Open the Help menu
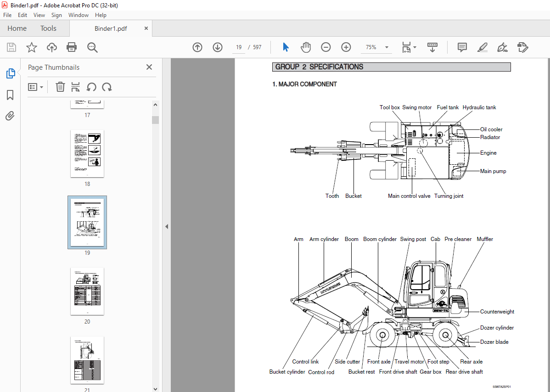Viewport: 550px width, 392px height. (101, 15)
